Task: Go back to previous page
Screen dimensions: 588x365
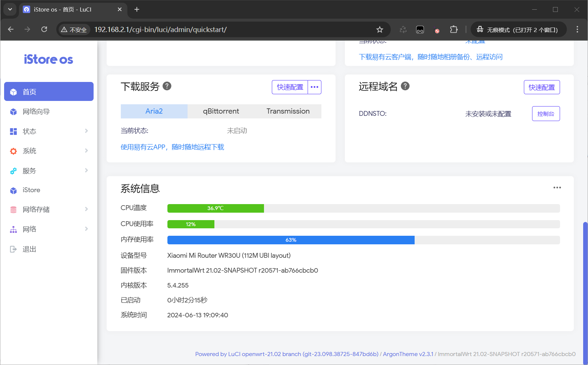Action: click(x=11, y=29)
